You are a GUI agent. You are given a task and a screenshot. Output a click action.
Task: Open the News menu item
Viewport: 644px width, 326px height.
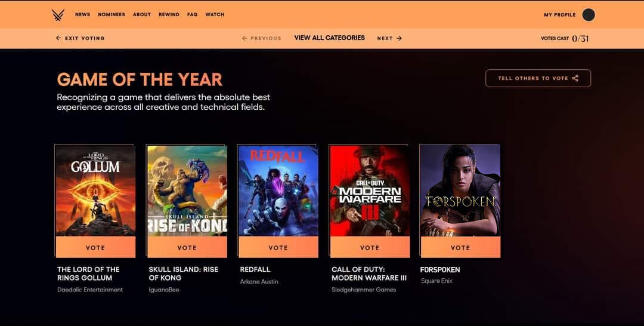point(82,14)
